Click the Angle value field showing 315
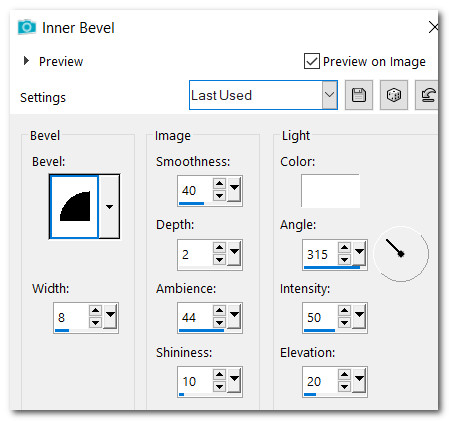Screen dimensions: 449x421 pyautogui.click(x=321, y=254)
